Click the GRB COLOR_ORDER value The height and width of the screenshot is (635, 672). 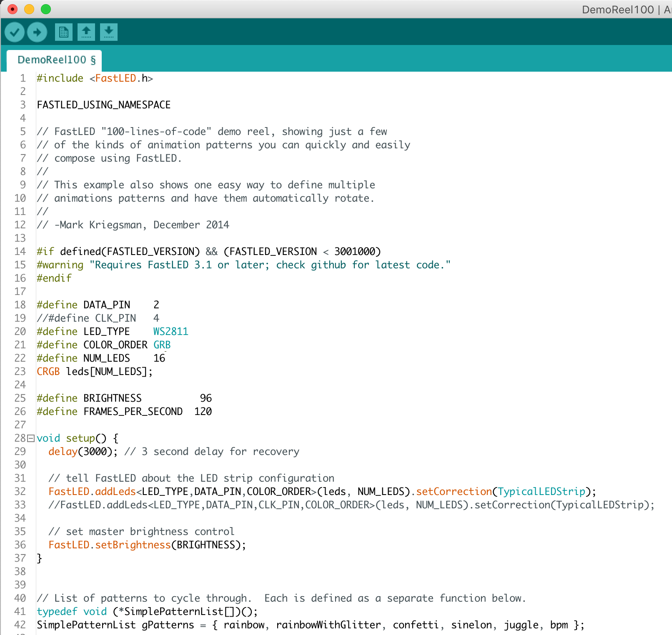click(x=162, y=345)
